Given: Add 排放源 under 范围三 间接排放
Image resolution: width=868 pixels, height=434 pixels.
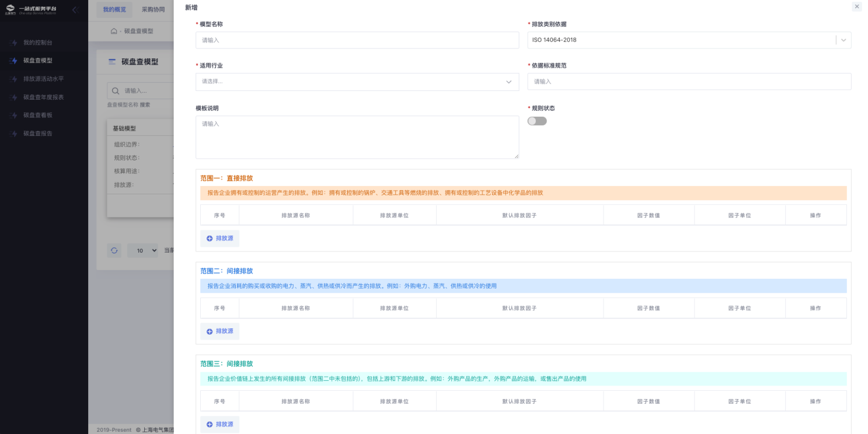Looking at the screenshot, I should click(219, 424).
